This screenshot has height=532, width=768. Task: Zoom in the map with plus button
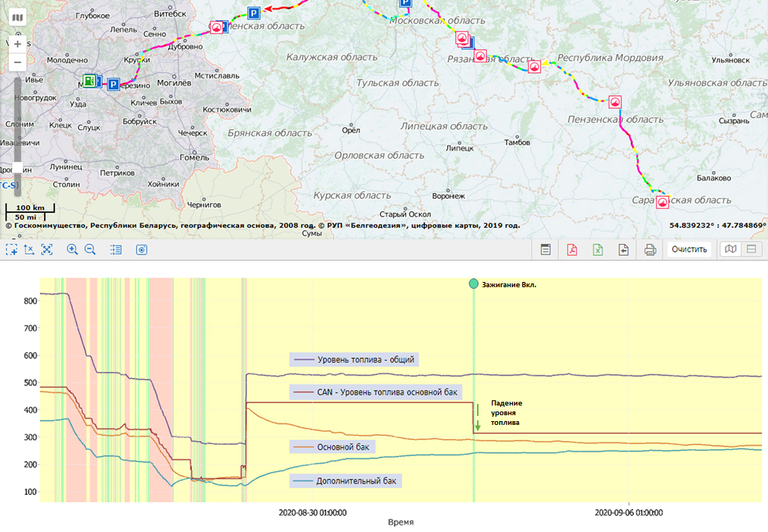(18, 44)
